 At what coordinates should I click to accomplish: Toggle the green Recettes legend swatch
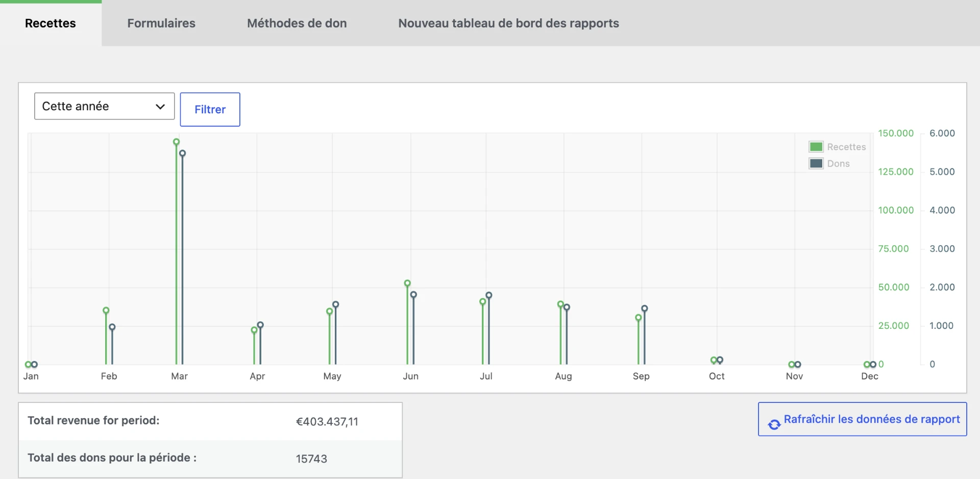coord(816,147)
